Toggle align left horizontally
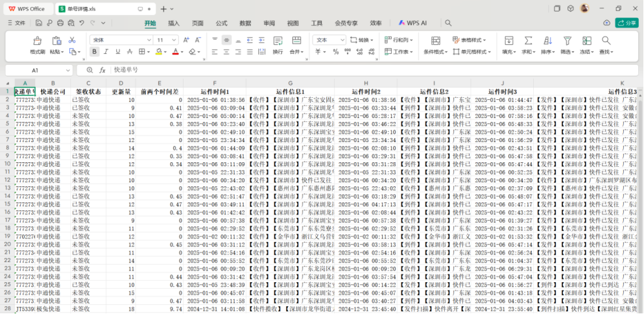644x314 pixels. 215,52
